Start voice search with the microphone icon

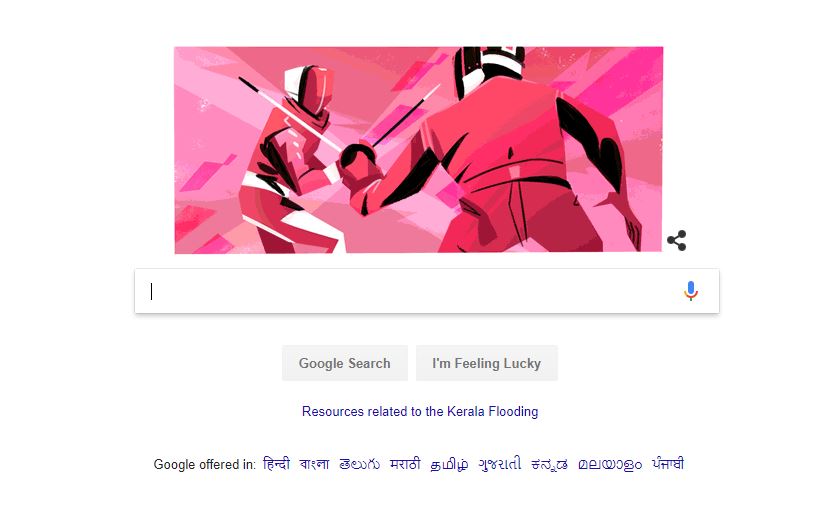click(691, 291)
